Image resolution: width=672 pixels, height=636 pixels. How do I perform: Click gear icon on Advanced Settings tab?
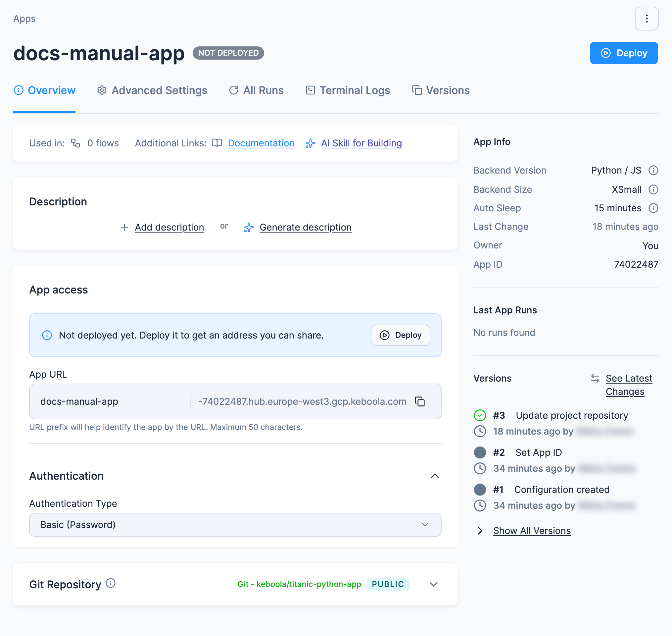point(102,90)
